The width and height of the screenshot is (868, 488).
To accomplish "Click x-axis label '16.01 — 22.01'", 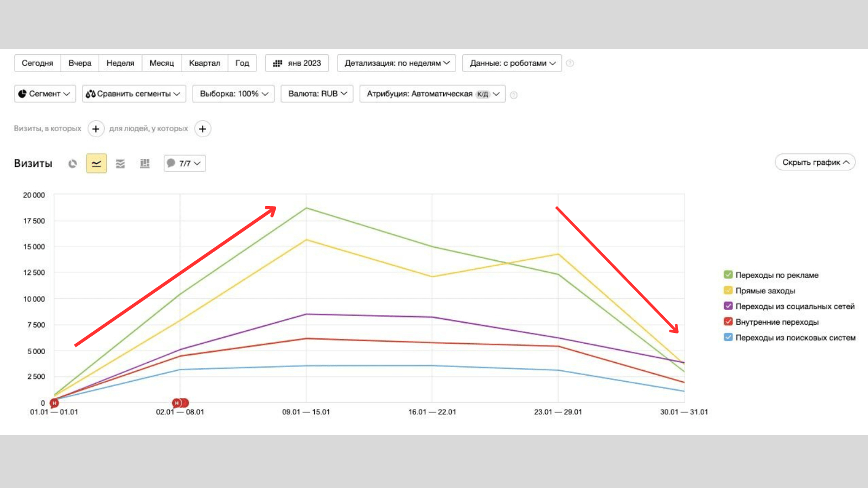I will [x=432, y=412].
